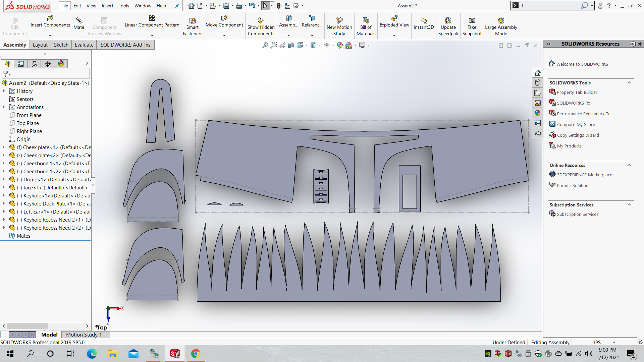Open SOLIDWORKS Rx link
This screenshot has width=644, height=362.
click(574, 103)
